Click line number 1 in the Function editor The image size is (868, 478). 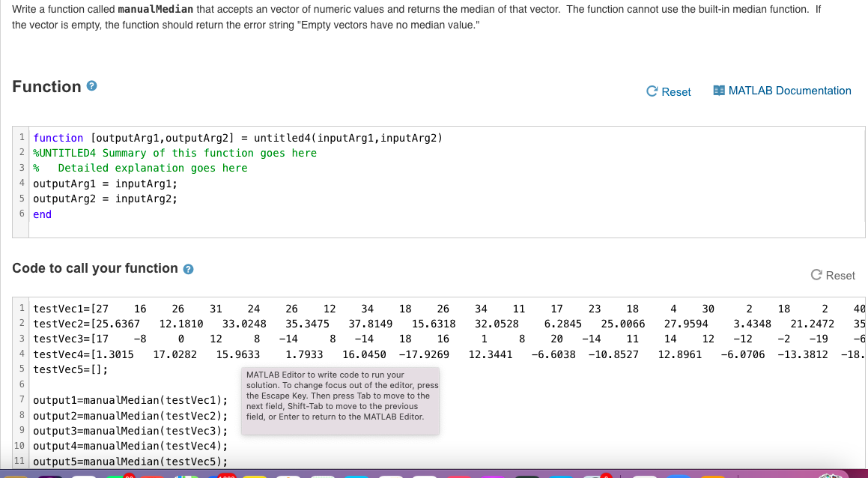pos(22,137)
